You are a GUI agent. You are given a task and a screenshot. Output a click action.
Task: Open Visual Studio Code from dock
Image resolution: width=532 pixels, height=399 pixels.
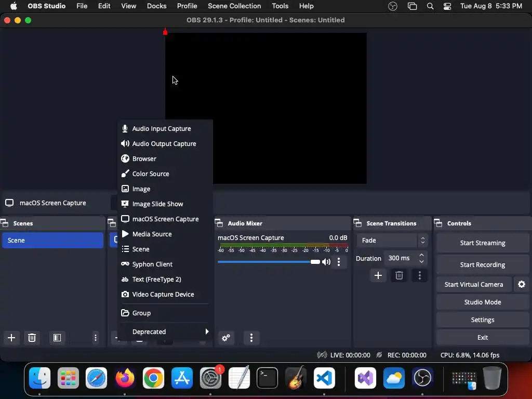tap(324, 378)
